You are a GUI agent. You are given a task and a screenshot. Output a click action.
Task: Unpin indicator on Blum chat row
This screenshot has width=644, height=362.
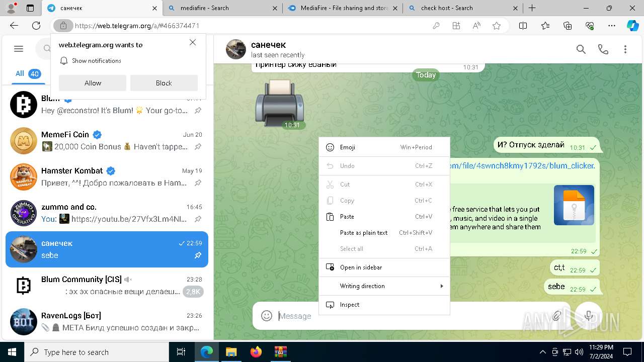click(x=198, y=110)
